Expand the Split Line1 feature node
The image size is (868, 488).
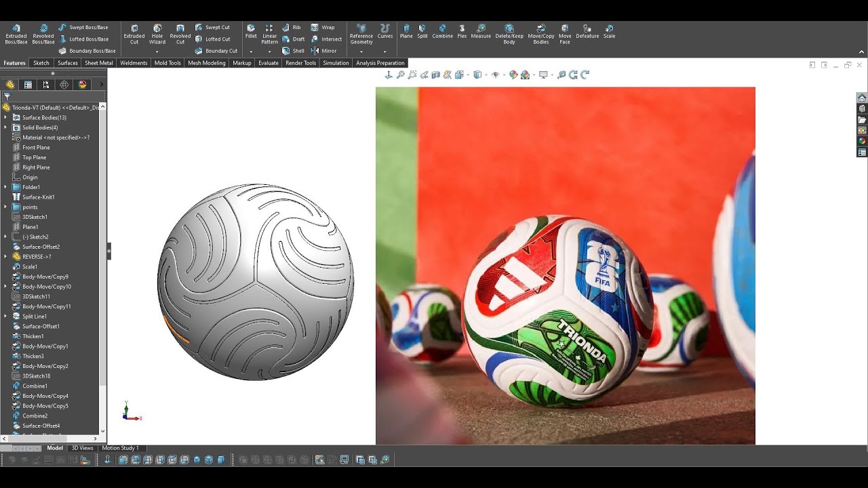tap(5, 317)
